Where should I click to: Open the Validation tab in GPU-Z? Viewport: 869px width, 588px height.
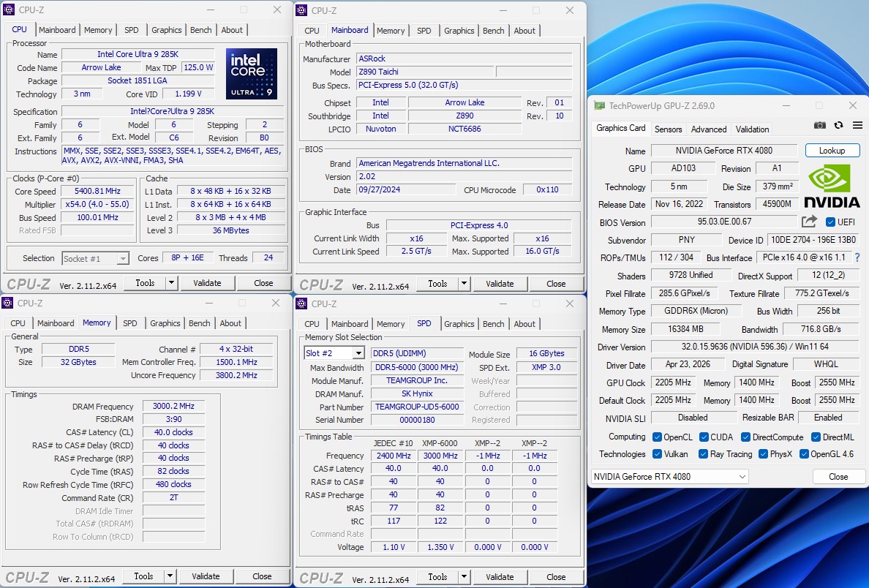[752, 129]
